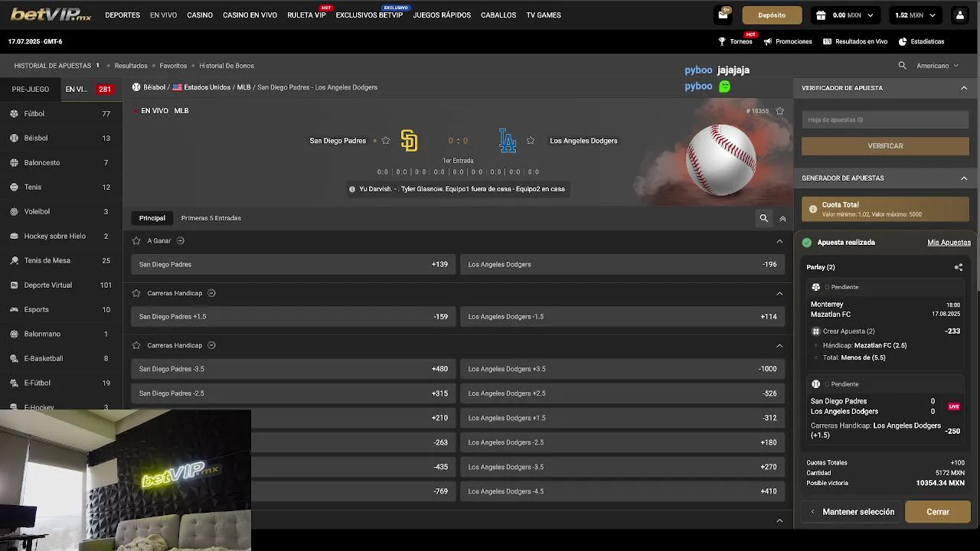This screenshot has height=551, width=980.
Task: Click the San Diego Padres logo
Action: pyautogui.click(x=410, y=141)
